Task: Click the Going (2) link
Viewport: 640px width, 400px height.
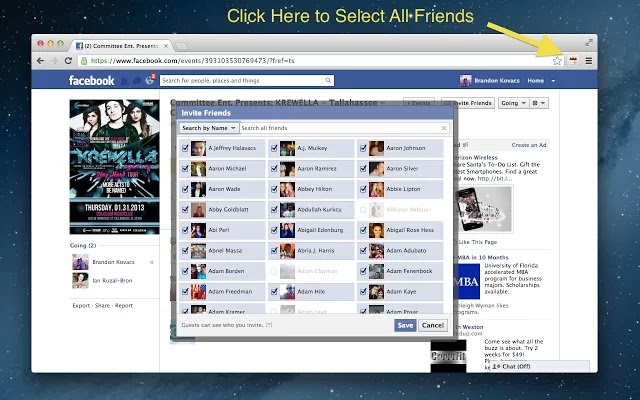Action: click(x=83, y=246)
